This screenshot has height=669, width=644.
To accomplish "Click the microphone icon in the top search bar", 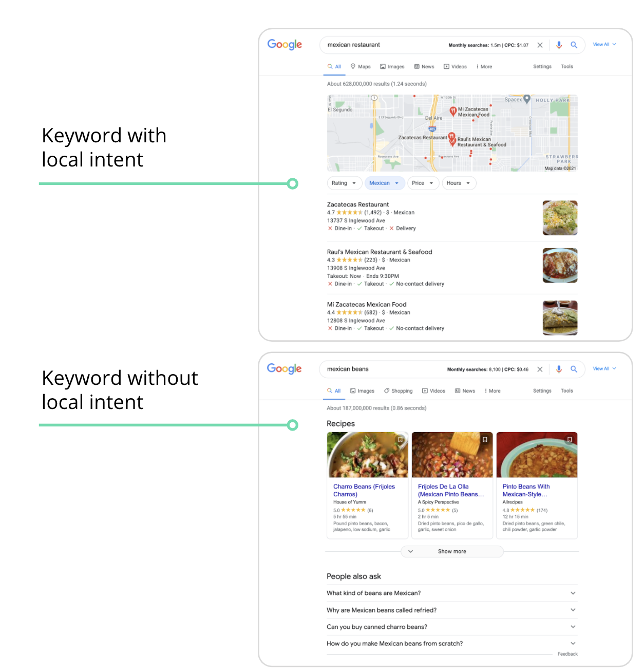I will pyautogui.click(x=559, y=45).
